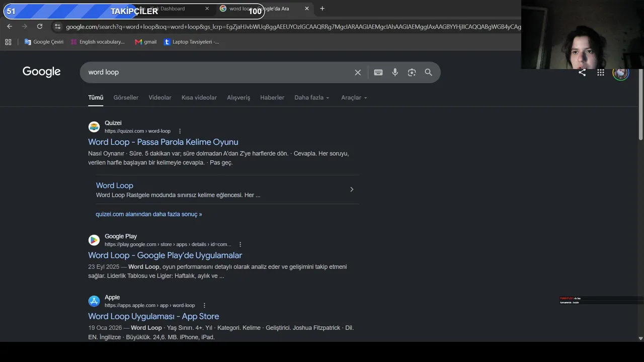Close the word loop Google search tab
644x362 pixels.
[307, 9]
